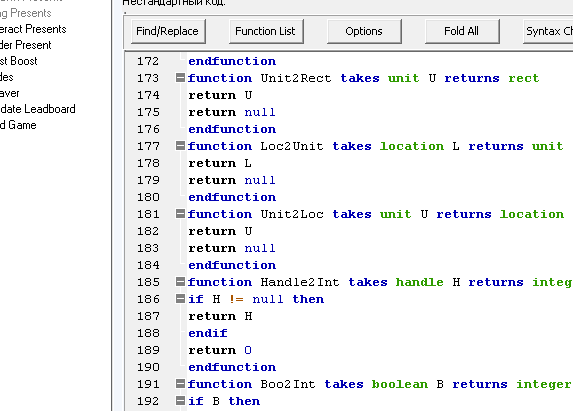Click 'return L' on line 178
Screen dimensions: 573x411
pos(220,163)
